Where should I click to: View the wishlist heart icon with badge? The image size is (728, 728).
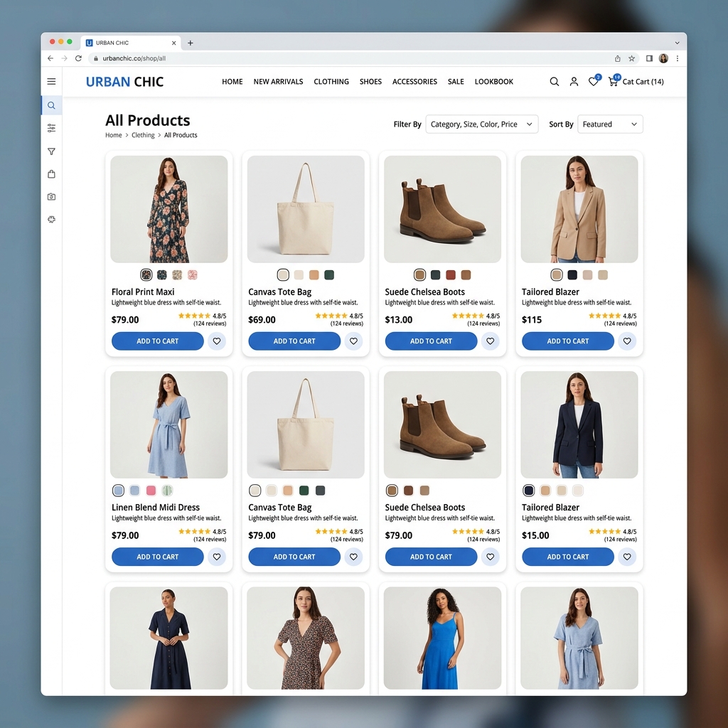(594, 82)
